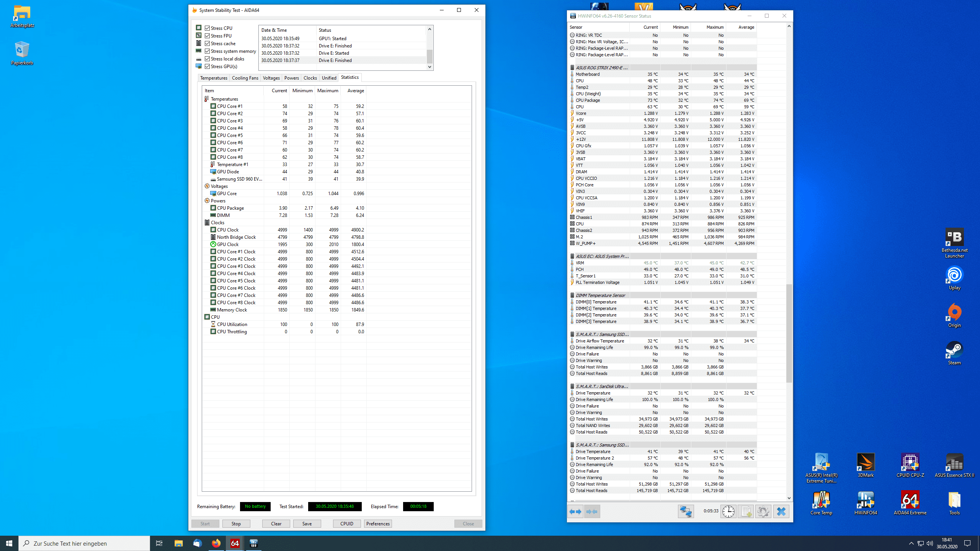Viewport: 980px width, 551px height.
Task: Toggle Stress system memory checkbox
Action: (x=207, y=51)
